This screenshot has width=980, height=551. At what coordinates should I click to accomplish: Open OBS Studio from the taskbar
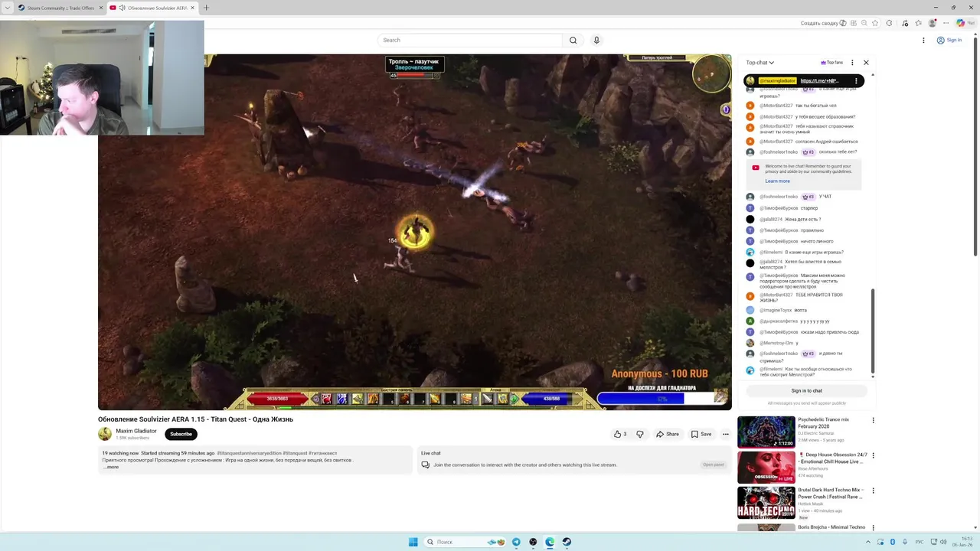(x=533, y=542)
